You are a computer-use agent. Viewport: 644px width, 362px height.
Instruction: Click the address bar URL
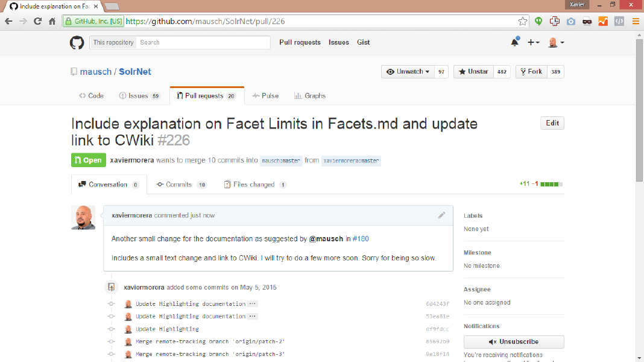[x=206, y=21]
